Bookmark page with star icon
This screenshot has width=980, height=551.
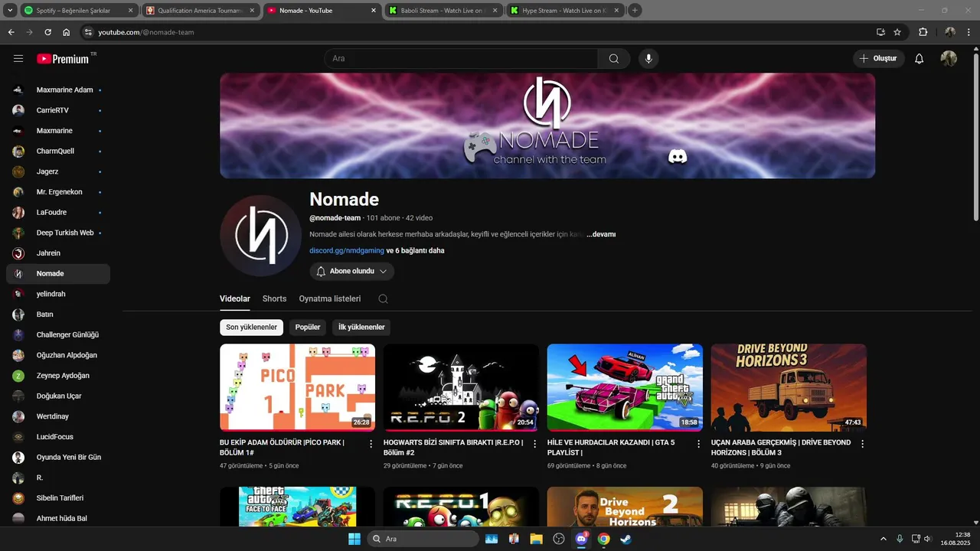coord(897,32)
